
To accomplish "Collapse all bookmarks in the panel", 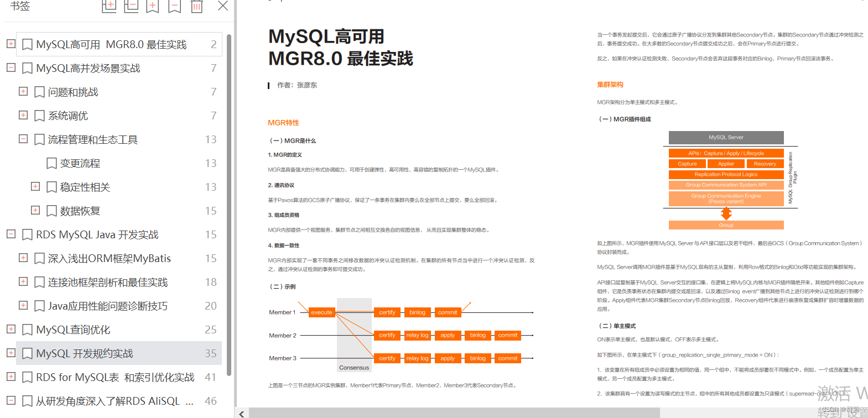I will [x=131, y=6].
